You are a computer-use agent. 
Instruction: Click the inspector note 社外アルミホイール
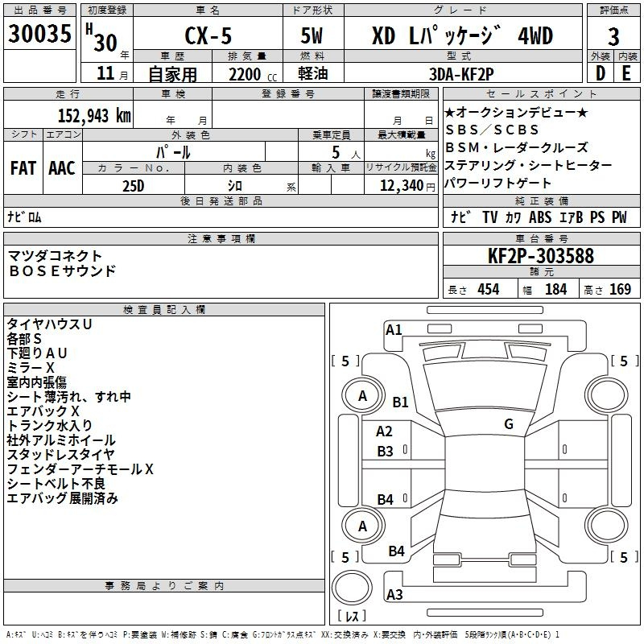(61, 440)
